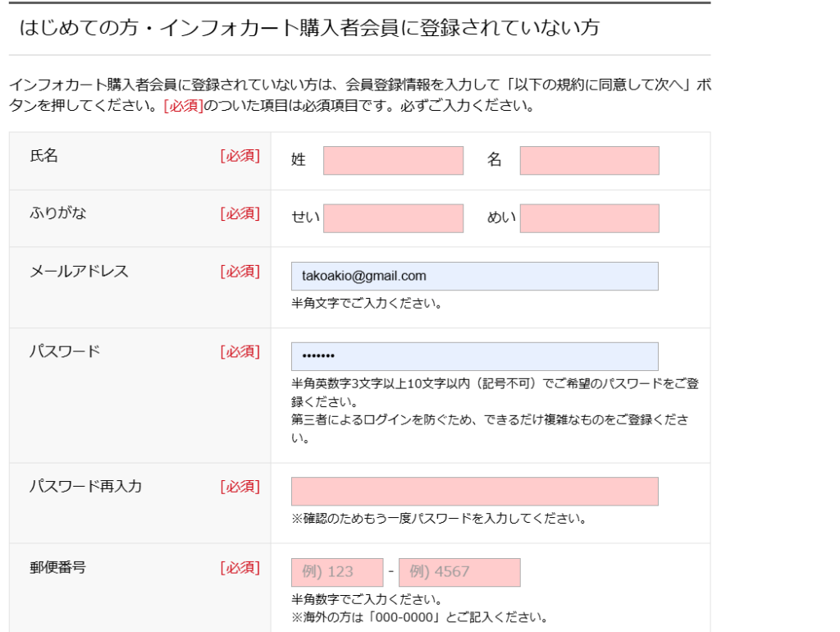Click the postal code field showing 例) 123
This screenshot has height=632, width=840.
(337, 572)
